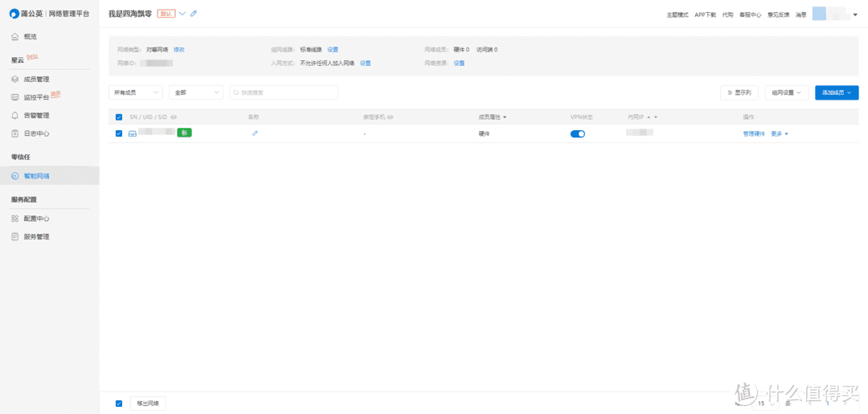Open the 组网设置 dropdown

787,92
